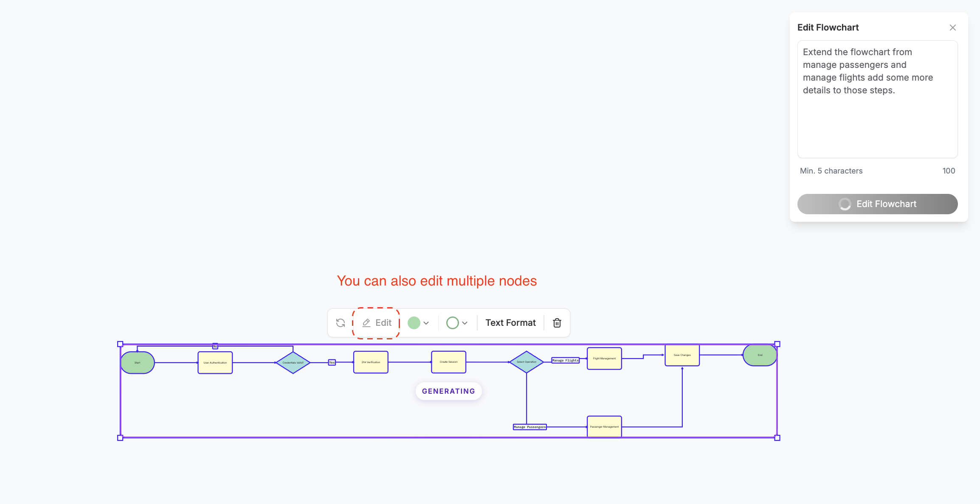The height and width of the screenshot is (504, 980).
Task: Click the Manage Passengers edge label
Action: [x=529, y=427]
